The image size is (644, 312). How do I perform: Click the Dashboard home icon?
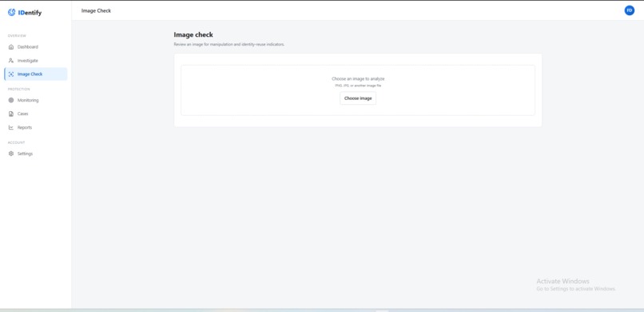(11, 47)
